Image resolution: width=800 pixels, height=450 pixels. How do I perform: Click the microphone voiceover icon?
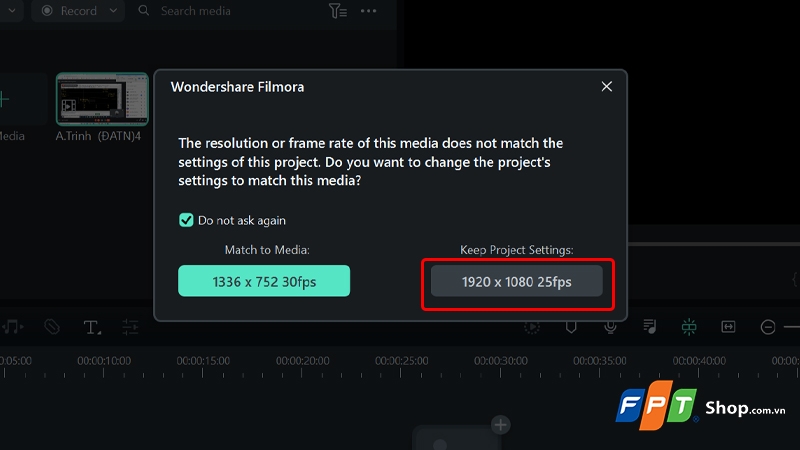pos(610,327)
